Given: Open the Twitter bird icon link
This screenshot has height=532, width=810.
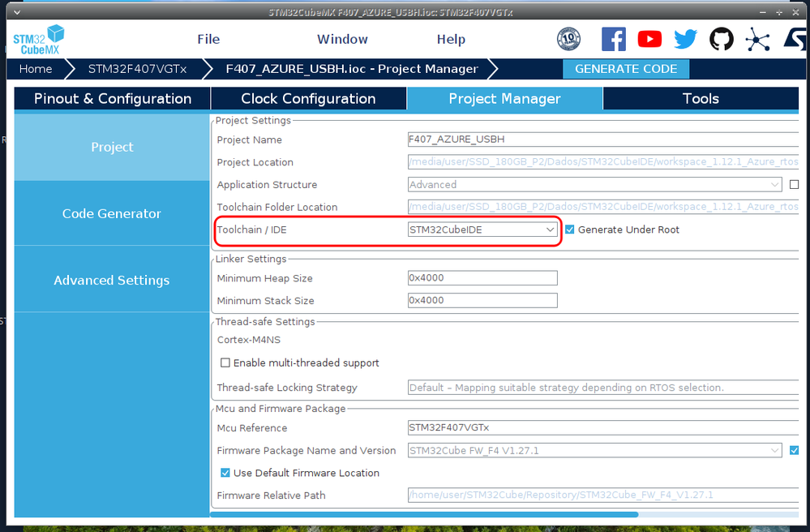Looking at the screenshot, I should (x=685, y=39).
